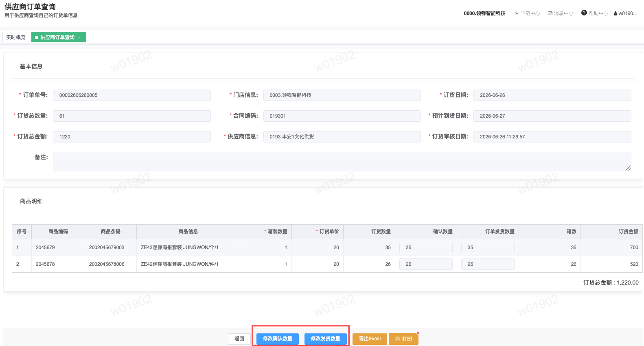Export the order via 导出Excel button

tap(370, 339)
